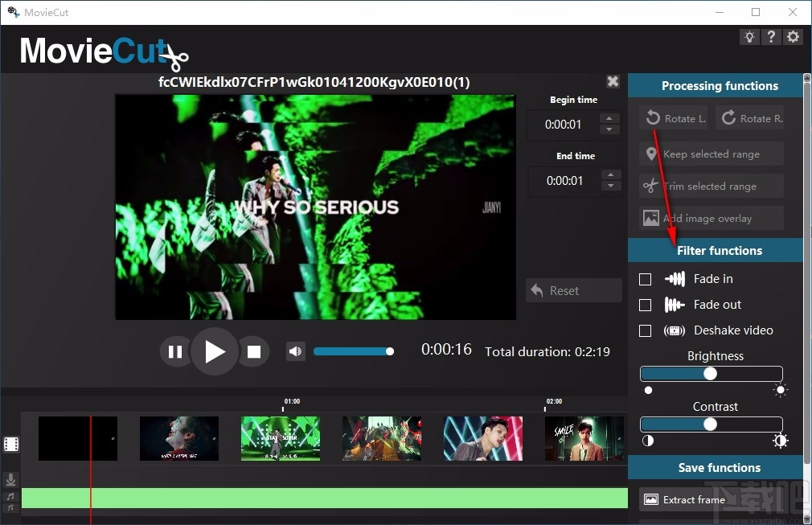Click the video track filmstrip icon
Screen dimensions: 812x525
coord(11,444)
